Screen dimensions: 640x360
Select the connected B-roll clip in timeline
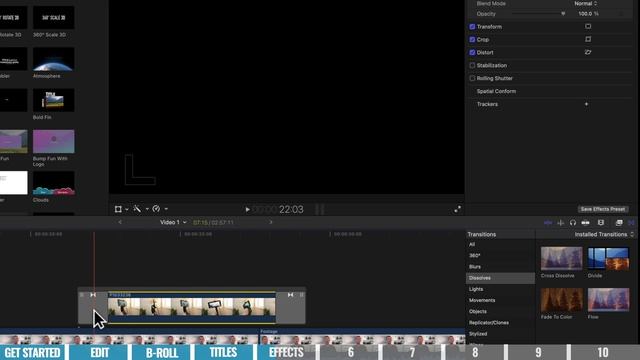pyautogui.click(x=191, y=307)
